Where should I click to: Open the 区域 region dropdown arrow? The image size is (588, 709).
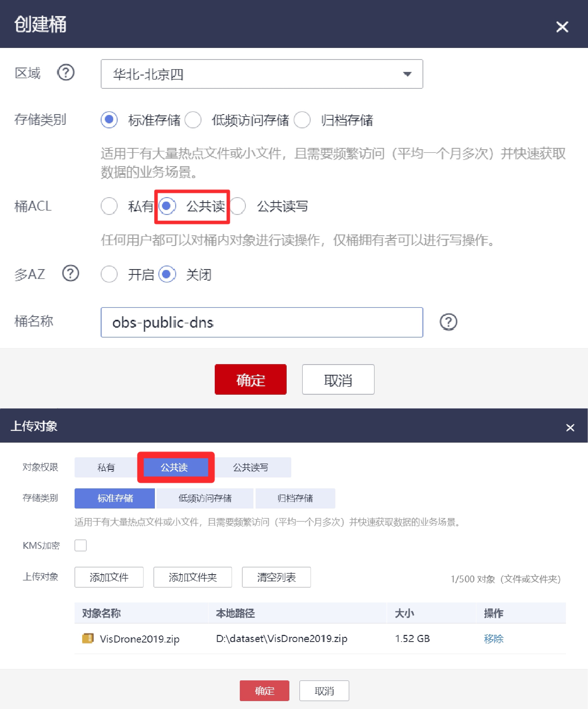407,74
